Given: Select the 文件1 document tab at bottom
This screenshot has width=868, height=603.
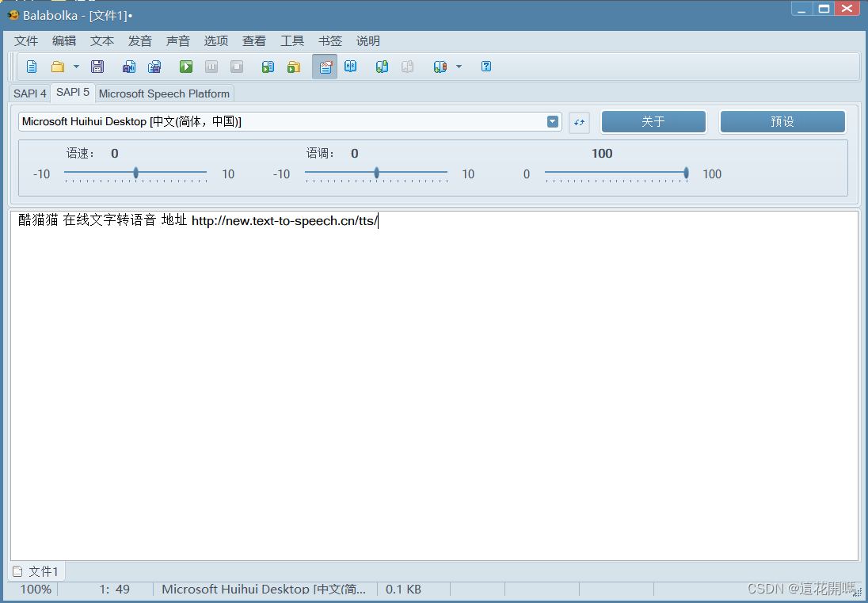Looking at the screenshot, I should point(36,571).
